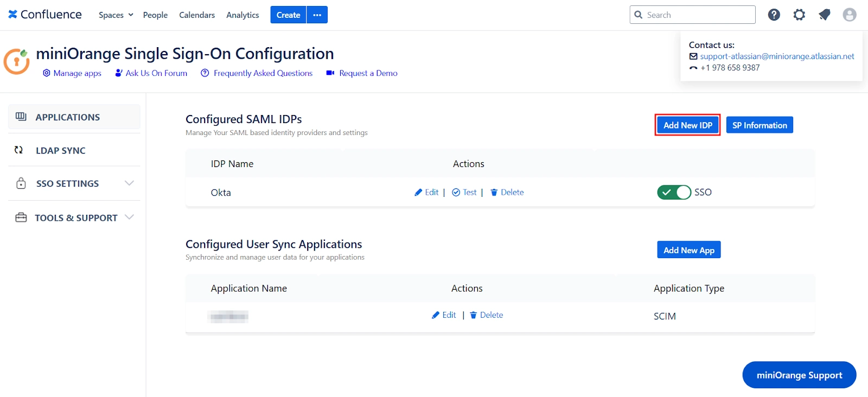868x397 pixels.
Task: Click the Applications sidebar icon
Action: click(x=21, y=117)
